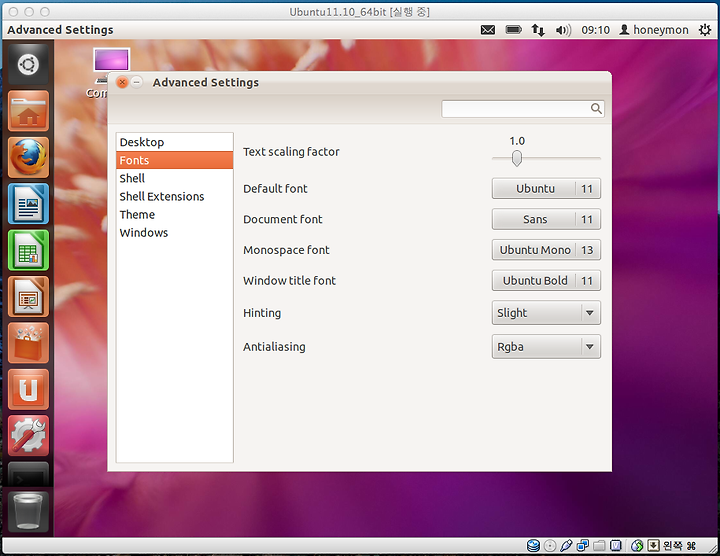The height and width of the screenshot is (556, 720).
Task: Minimize the Advanced Settings window
Action: tap(137, 83)
